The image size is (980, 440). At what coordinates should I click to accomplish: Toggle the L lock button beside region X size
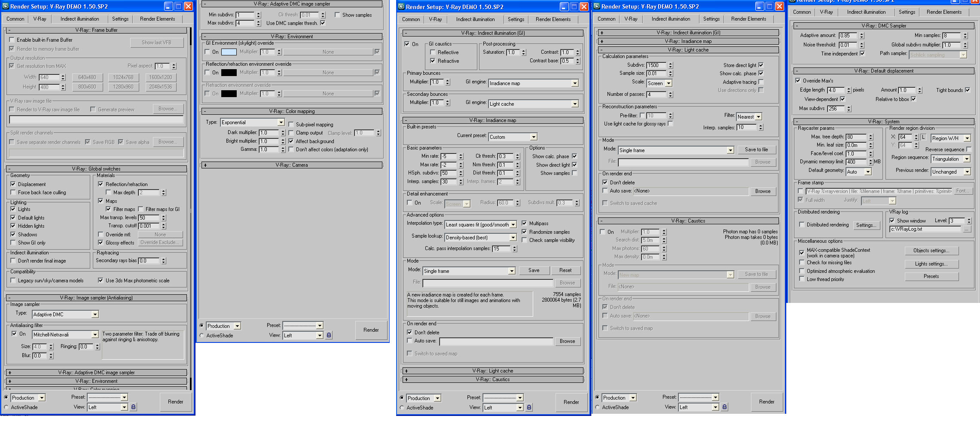(923, 137)
